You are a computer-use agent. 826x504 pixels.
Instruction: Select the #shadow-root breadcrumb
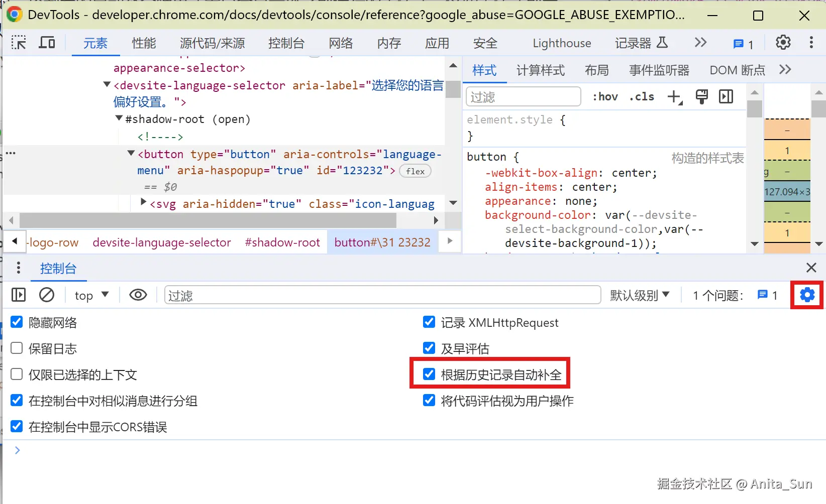click(282, 242)
